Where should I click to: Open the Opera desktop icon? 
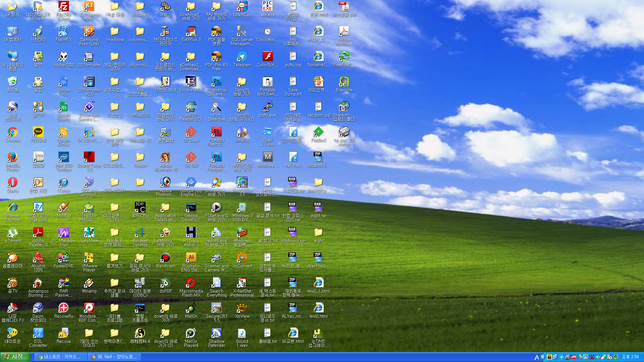pyautogui.click(x=13, y=185)
